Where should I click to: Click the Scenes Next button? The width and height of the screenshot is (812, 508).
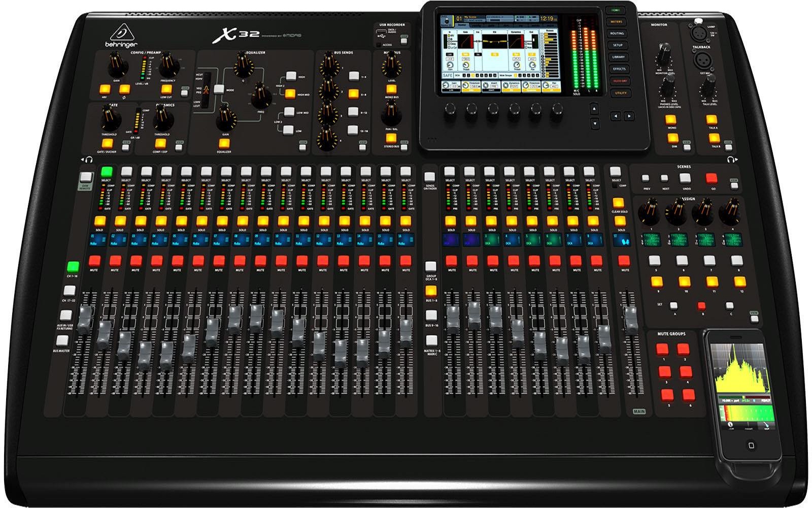664,178
